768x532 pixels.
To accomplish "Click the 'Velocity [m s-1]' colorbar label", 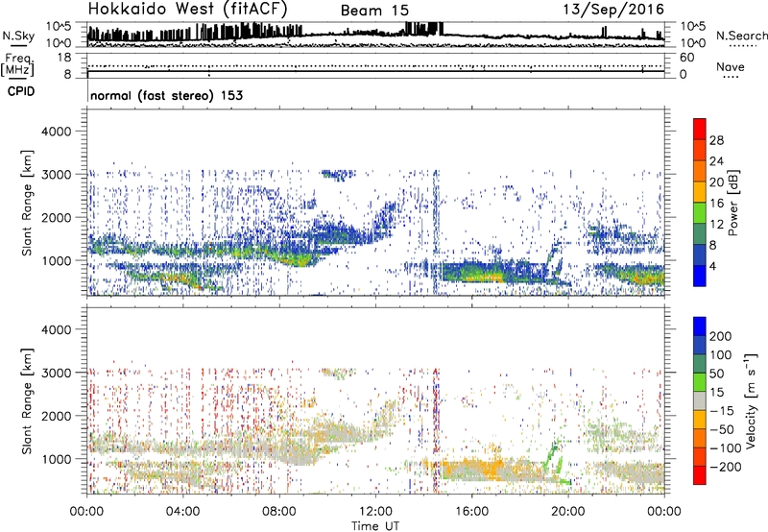I will point(751,400).
